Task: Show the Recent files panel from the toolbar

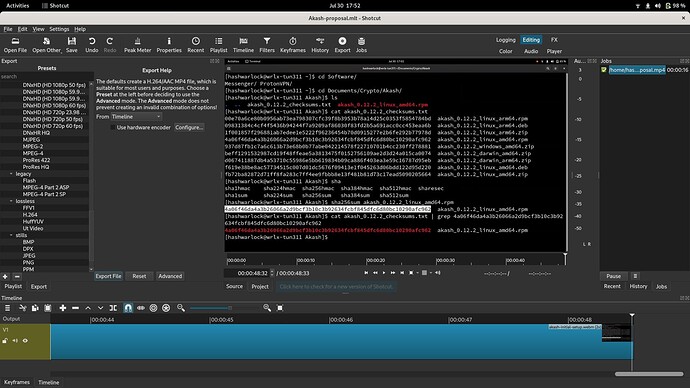Action: click(196, 45)
